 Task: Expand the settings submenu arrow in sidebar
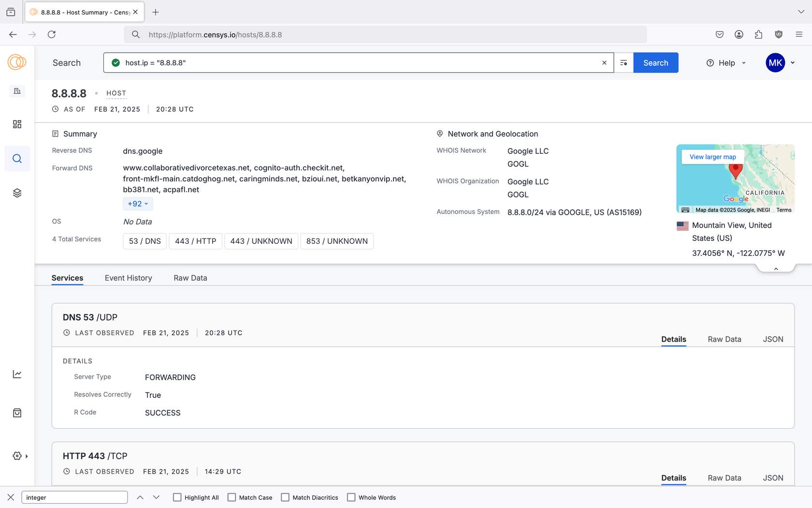click(x=27, y=456)
